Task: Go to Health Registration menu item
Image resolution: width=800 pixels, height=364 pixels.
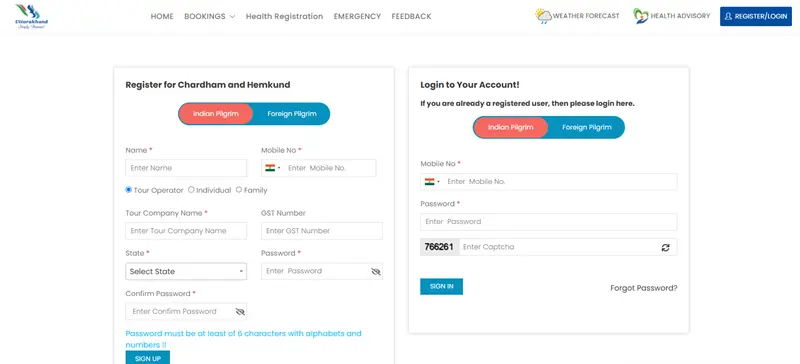Action: [x=284, y=16]
